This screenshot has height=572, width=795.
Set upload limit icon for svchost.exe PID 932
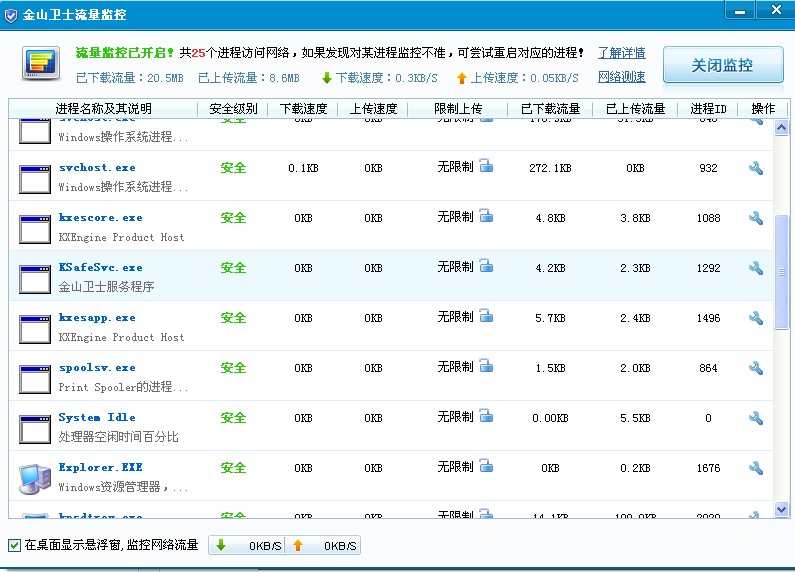point(486,166)
